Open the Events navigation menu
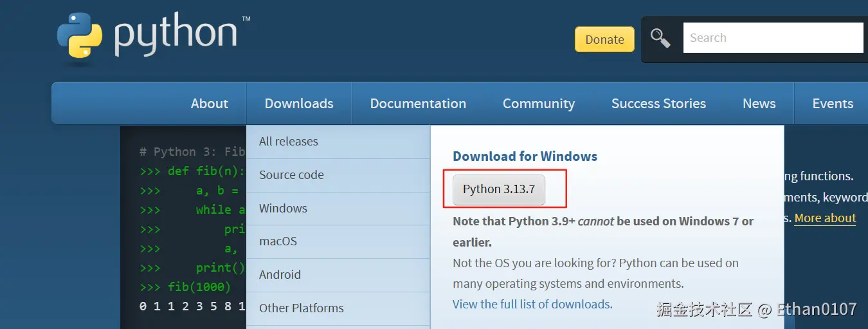Screen dimensions: 868x329 click(x=833, y=103)
